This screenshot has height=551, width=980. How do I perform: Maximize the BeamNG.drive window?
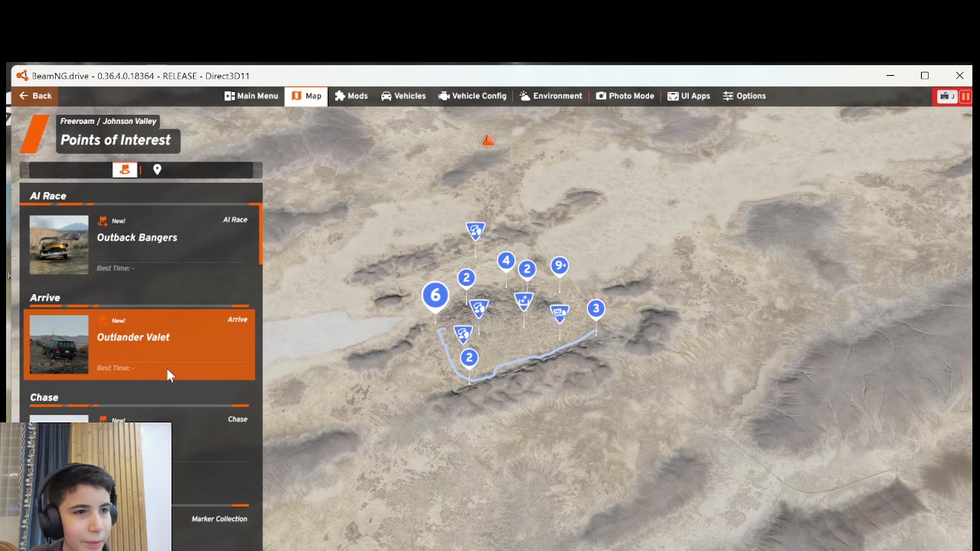925,76
